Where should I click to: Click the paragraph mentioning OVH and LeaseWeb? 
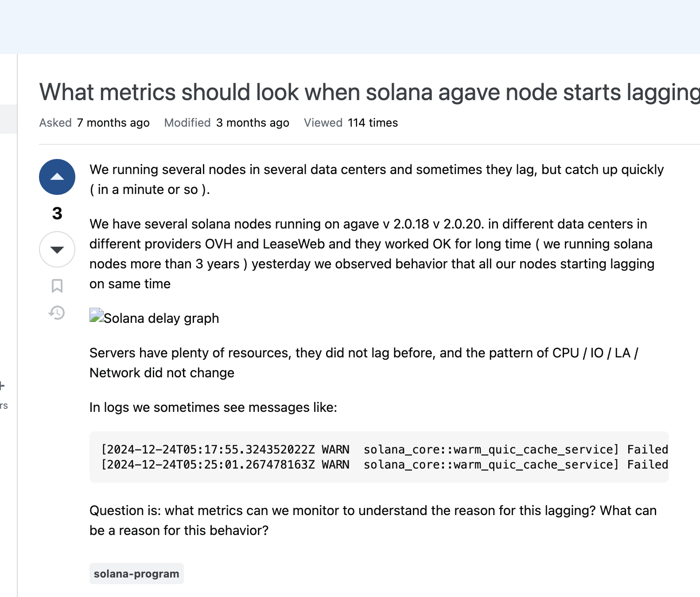(372, 254)
